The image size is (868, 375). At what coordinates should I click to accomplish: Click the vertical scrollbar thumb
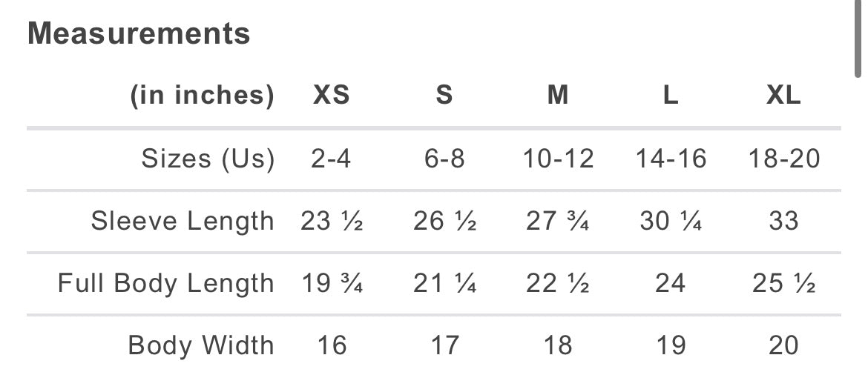pyautogui.click(x=858, y=39)
